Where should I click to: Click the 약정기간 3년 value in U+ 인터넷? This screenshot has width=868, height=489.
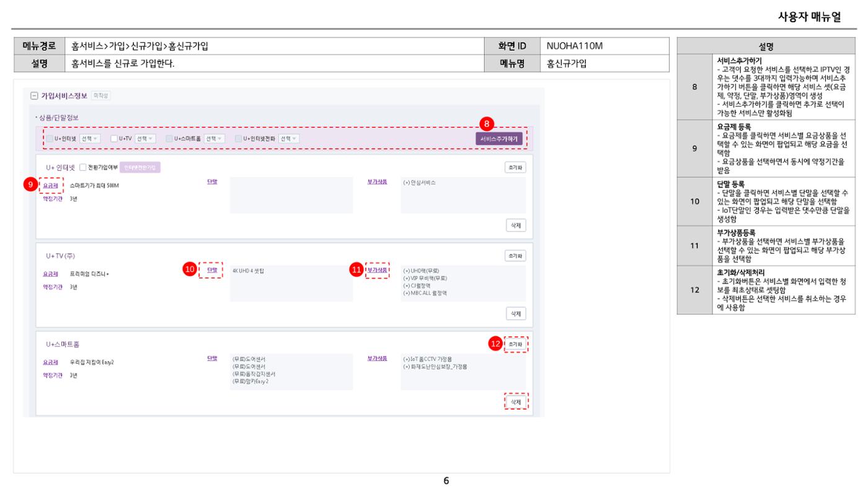tap(74, 199)
